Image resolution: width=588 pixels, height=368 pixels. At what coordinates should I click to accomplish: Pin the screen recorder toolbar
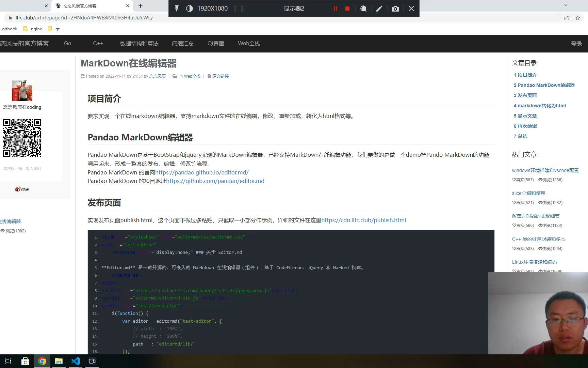[x=177, y=9]
